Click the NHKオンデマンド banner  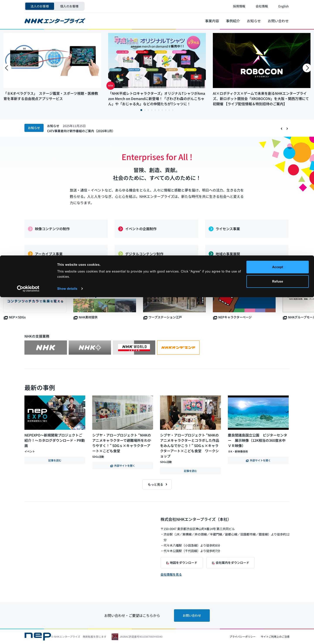[x=178, y=347]
